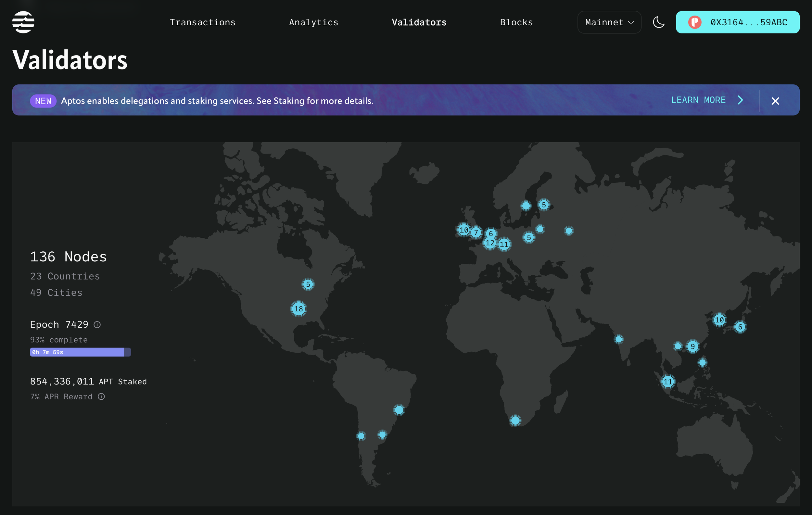Select the Validators tab
Screen dimensions: 812x515
tap(419, 22)
